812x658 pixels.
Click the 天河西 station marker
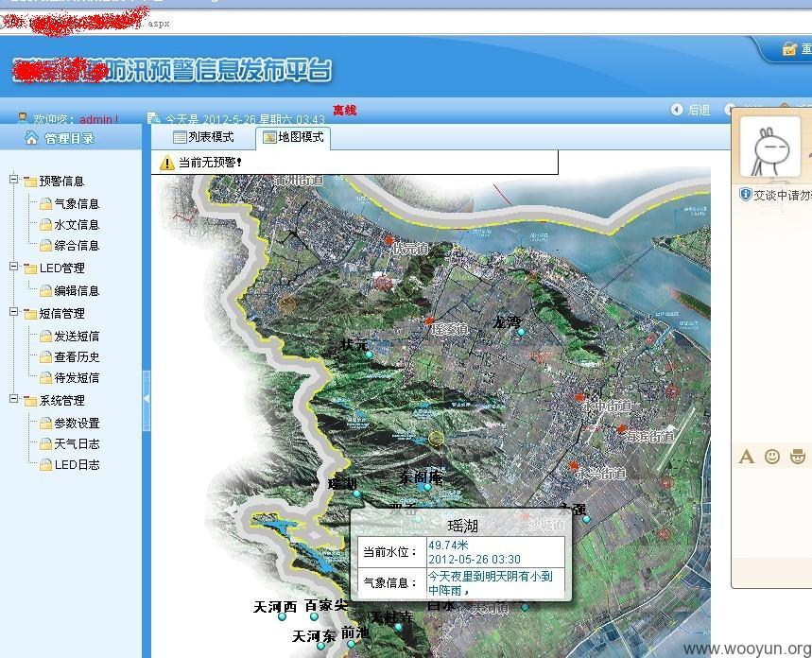click(282, 617)
